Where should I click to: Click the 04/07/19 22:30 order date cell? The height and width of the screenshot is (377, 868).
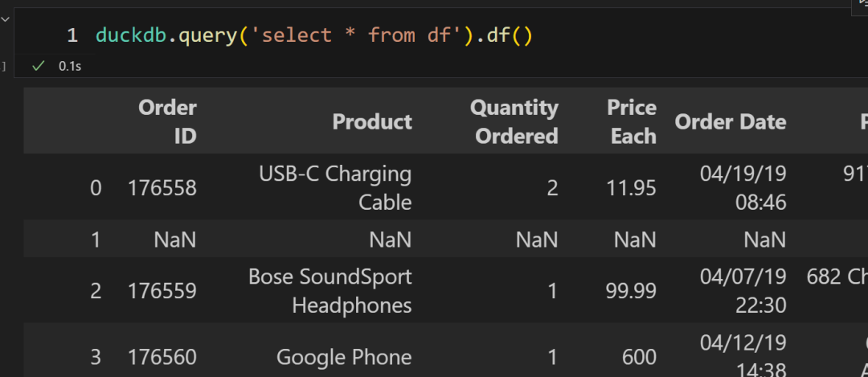point(743,290)
